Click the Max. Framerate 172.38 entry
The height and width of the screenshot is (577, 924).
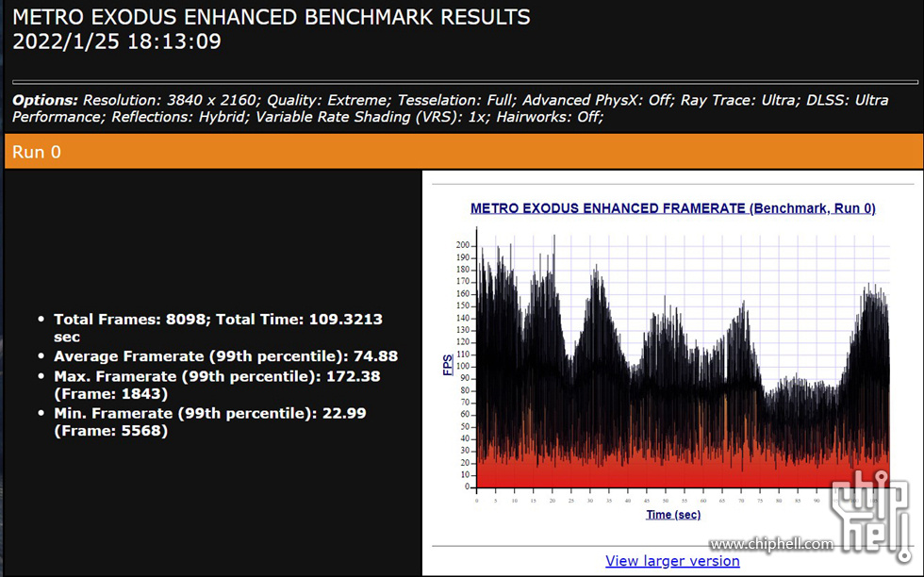pos(217,385)
